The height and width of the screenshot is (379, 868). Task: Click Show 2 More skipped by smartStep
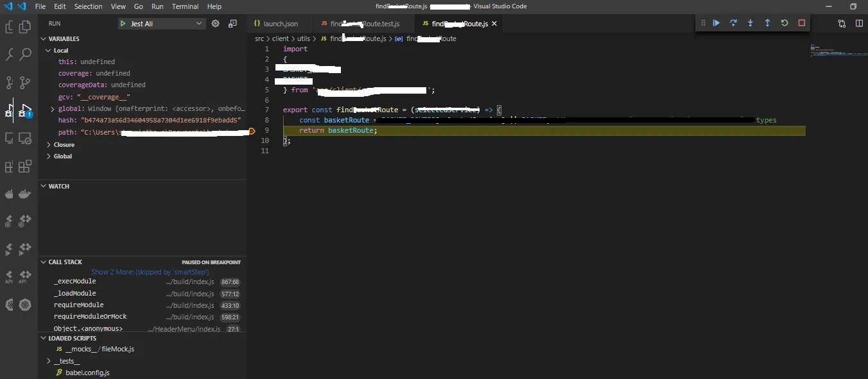pyautogui.click(x=150, y=272)
